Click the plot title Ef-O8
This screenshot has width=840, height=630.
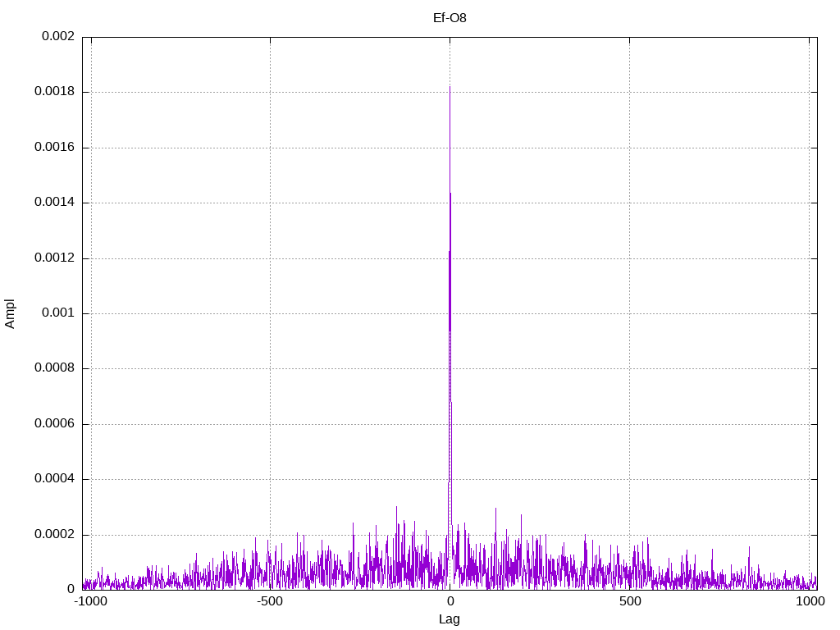tap(450, 18)
